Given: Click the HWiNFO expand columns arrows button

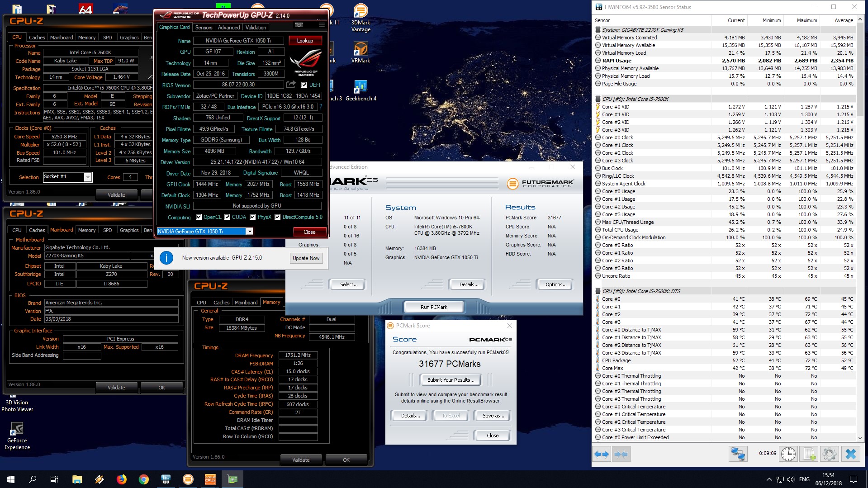Looking at the screenshot, I should pos(602,454).
